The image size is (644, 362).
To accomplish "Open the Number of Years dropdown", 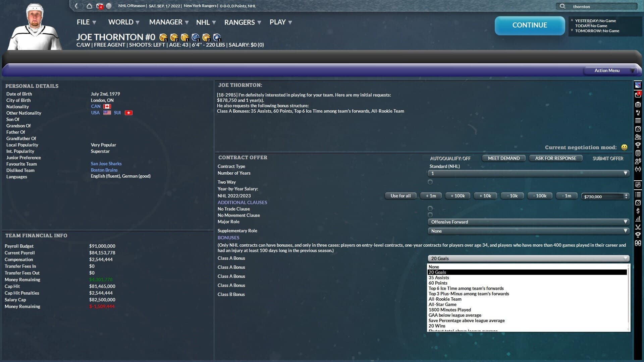I will pos(528,173).
